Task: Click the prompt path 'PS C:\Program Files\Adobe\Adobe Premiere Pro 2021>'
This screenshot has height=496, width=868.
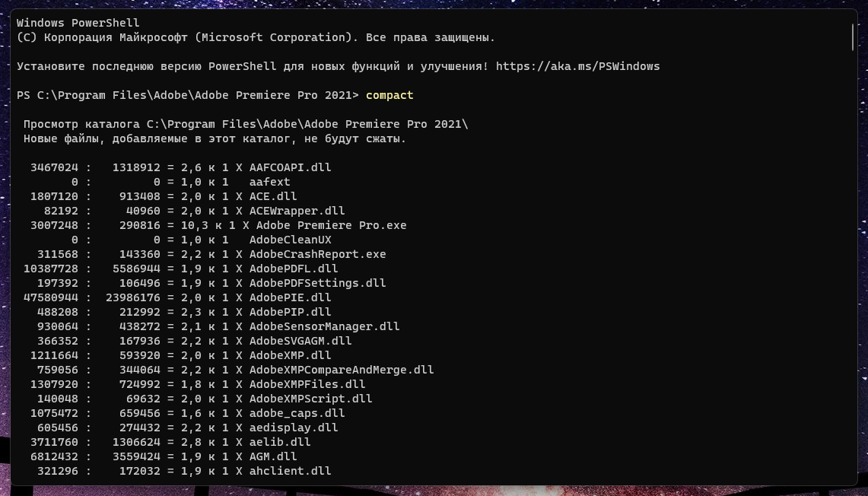Action: pyautogui.click(x=188, y=95)
